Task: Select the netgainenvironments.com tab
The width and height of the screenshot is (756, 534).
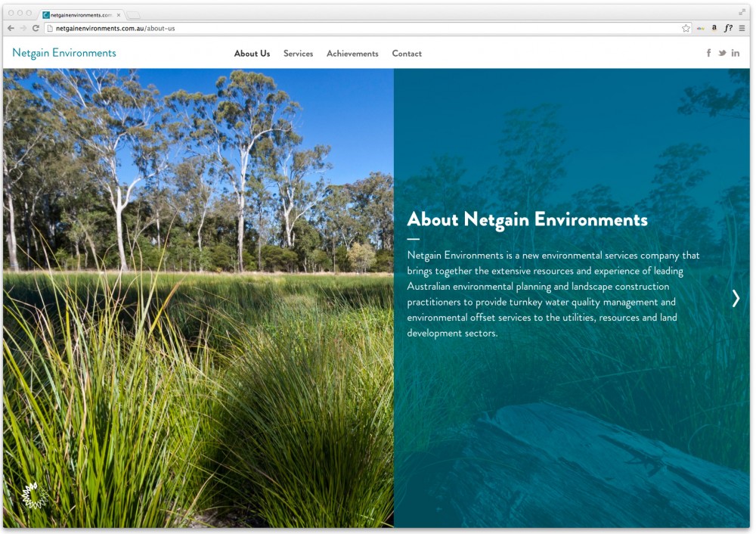Action: point(81,15)
